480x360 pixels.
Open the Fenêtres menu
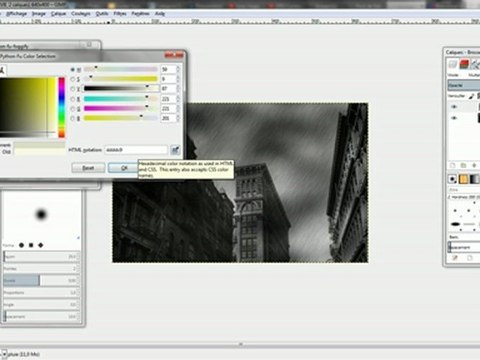[x=140, y=14]
